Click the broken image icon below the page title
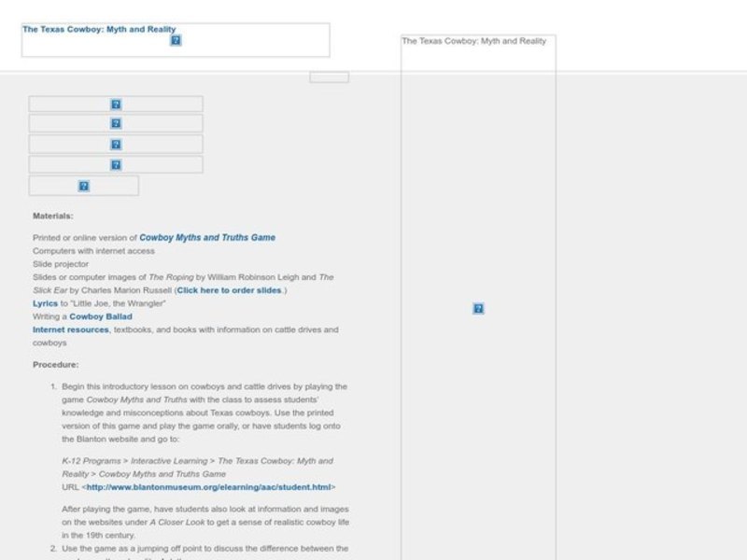 (x=176, y=40)
